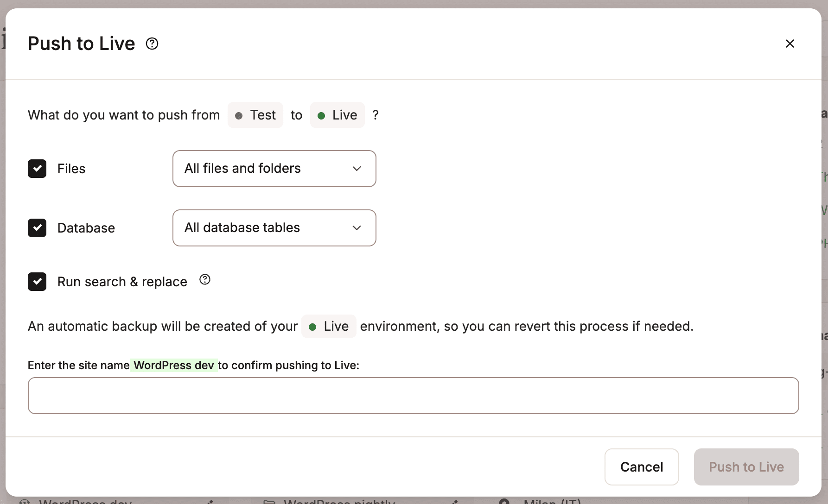View help about Run search & replace
This screenshot has width=828, height=504.
(204, 279)
